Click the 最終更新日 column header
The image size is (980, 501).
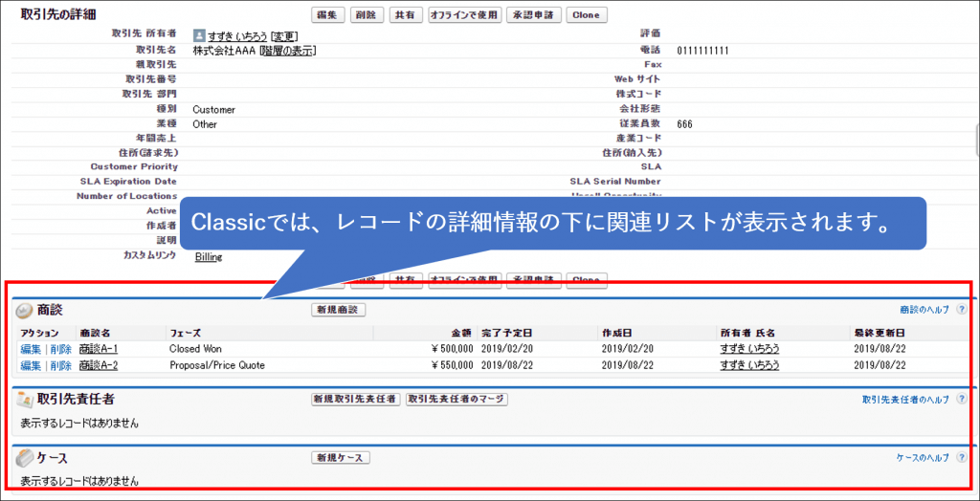[x=879, y=333]
